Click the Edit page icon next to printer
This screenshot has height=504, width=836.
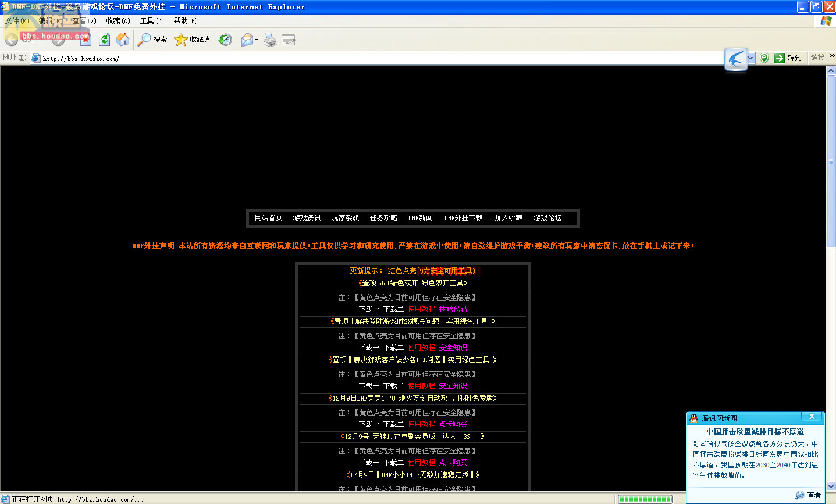[x=289, y=40]
